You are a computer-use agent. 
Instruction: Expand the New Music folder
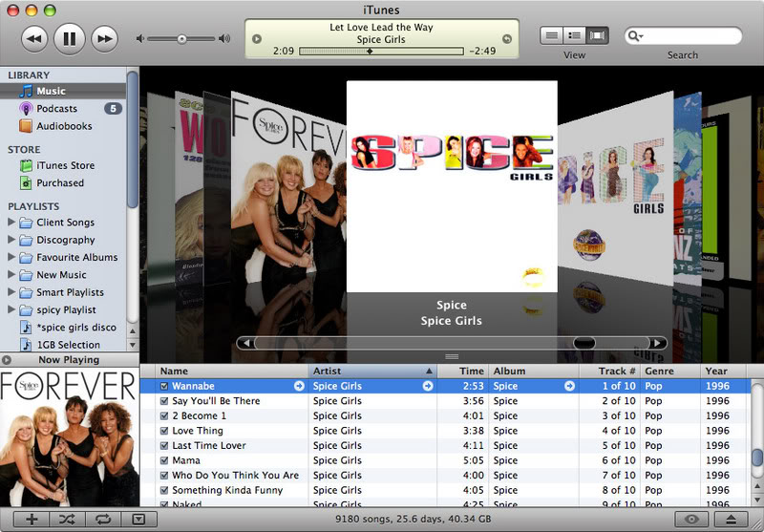coord(11,275)
